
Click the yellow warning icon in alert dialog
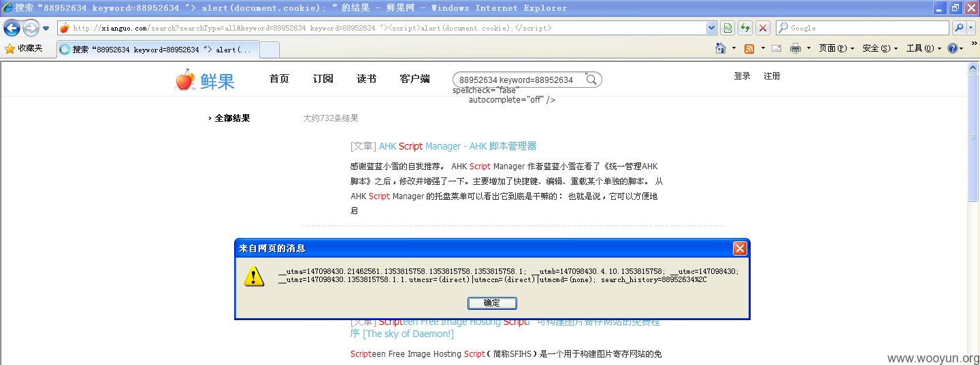pyautogui.click(x=255, y=275)
